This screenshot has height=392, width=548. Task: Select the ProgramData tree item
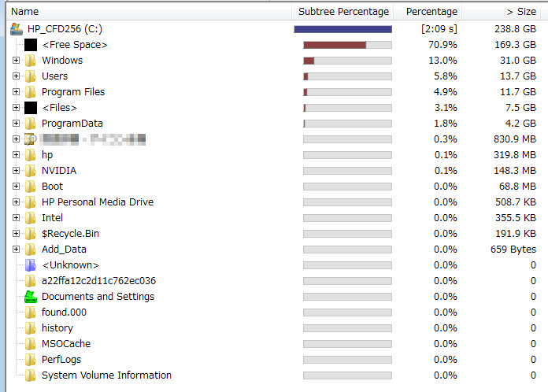[x=72, y=124]
